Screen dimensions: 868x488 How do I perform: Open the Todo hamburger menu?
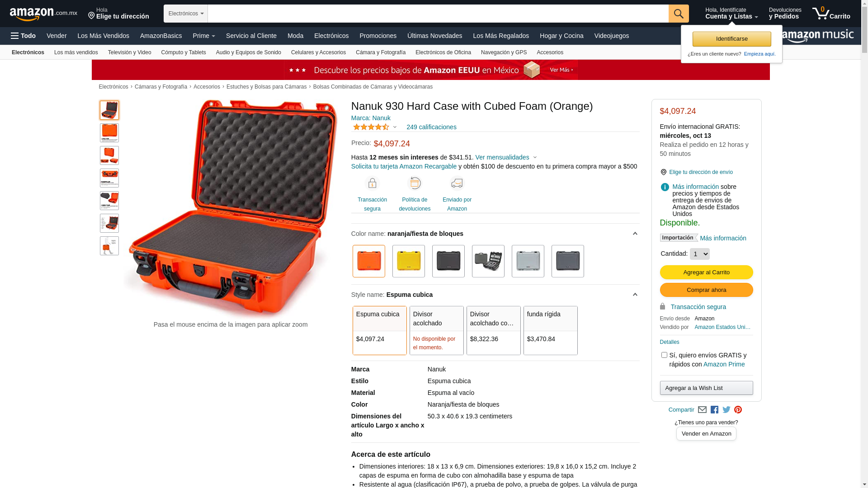pos(23,36)
